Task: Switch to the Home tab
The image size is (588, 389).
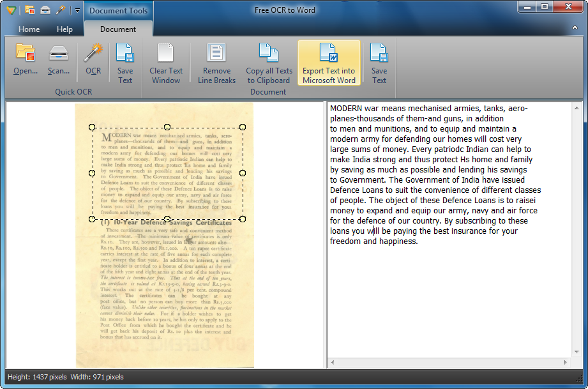Action: pos(29,29)
